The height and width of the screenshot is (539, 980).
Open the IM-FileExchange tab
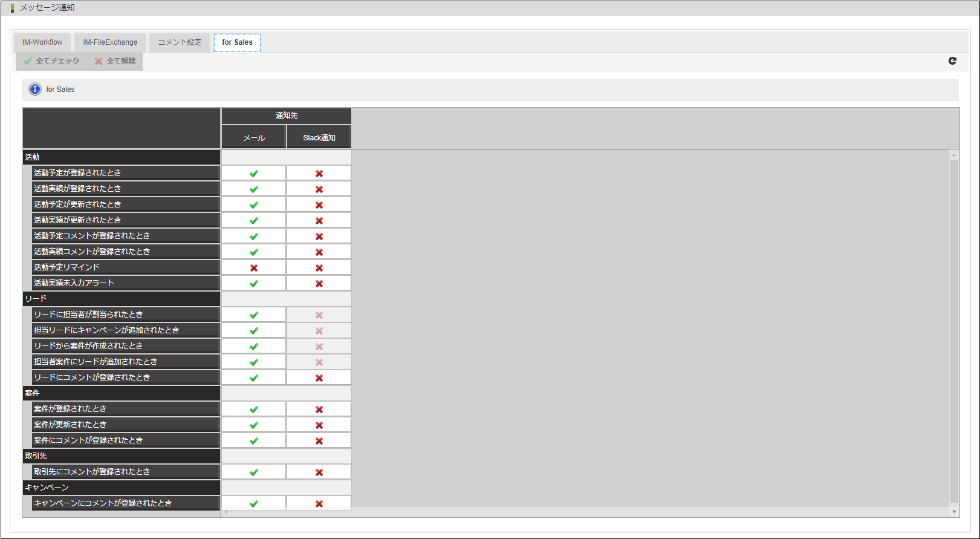[110, 42]
